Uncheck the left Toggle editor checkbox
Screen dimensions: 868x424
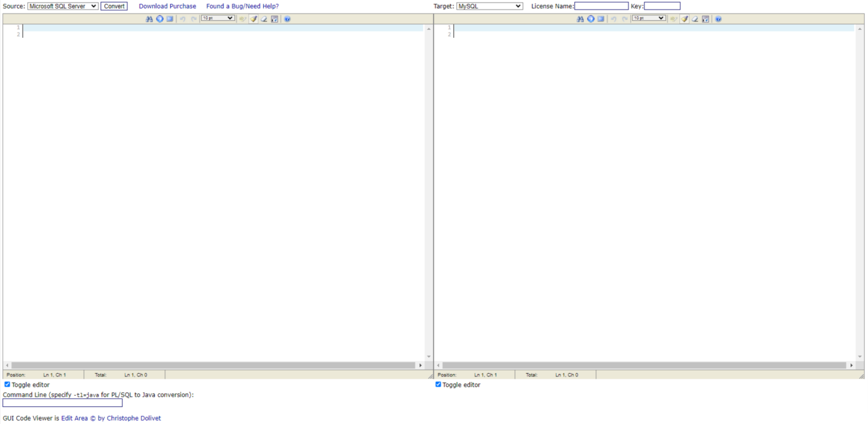pos(7,384)
